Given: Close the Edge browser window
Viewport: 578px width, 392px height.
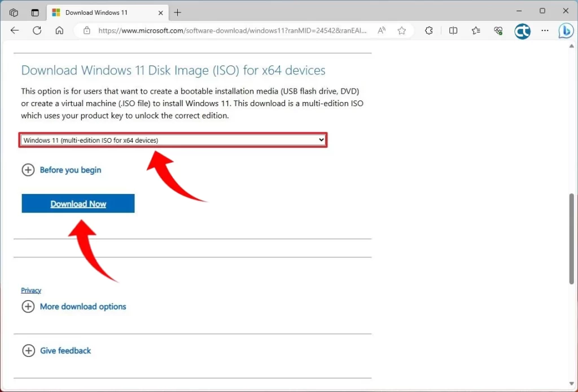Looking at the screenshot, I should [x=566, y=11].
